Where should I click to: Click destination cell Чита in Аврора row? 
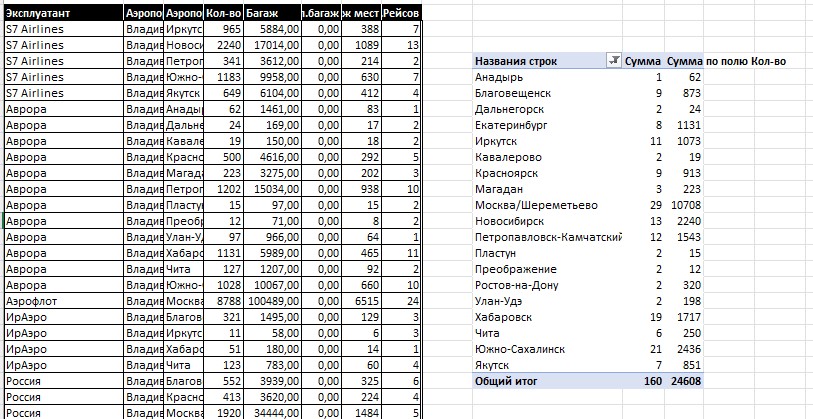(184, 269)
